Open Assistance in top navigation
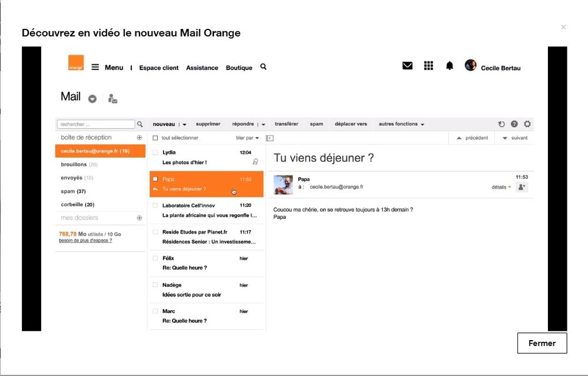Screen dimensions: 588x376 tap(202, 68)
